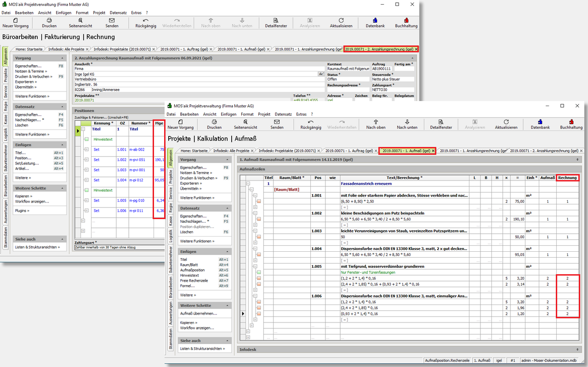This screenshot has height=367, width=588.
Task: Click the Datenbank icon in the Aufmaß window
Action: point(540,122)
